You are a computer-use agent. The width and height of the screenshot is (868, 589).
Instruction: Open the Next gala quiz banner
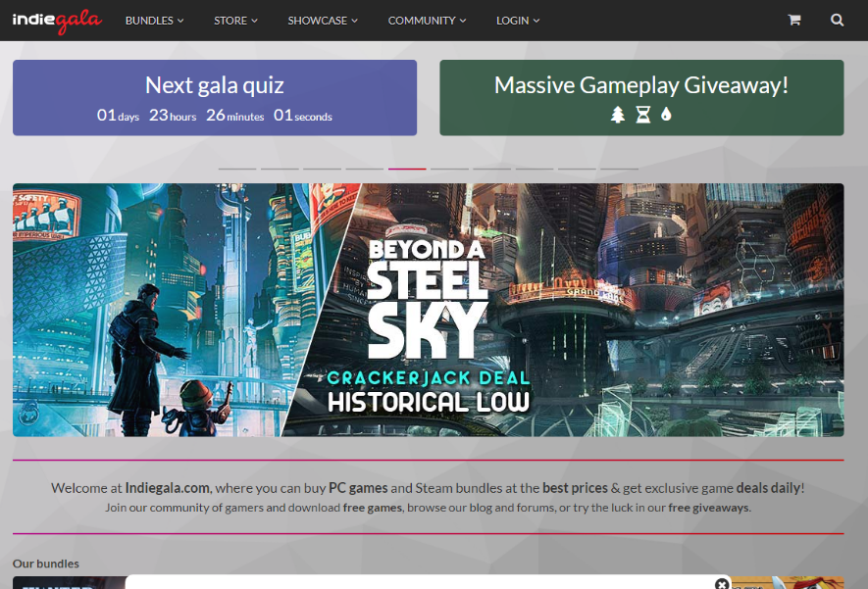click(215, 98)
